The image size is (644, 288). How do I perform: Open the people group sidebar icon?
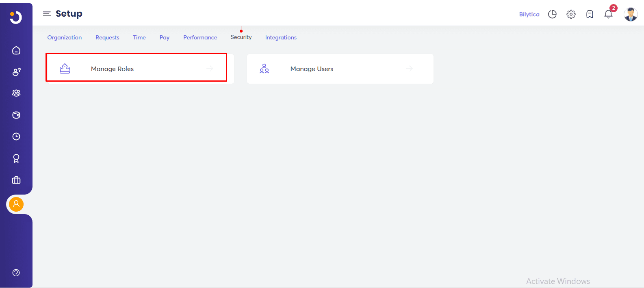pos(16,93)
